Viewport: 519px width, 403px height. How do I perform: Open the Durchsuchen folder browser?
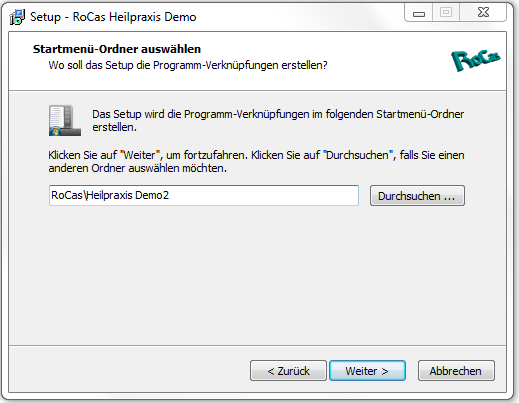[x=417, y=196]
